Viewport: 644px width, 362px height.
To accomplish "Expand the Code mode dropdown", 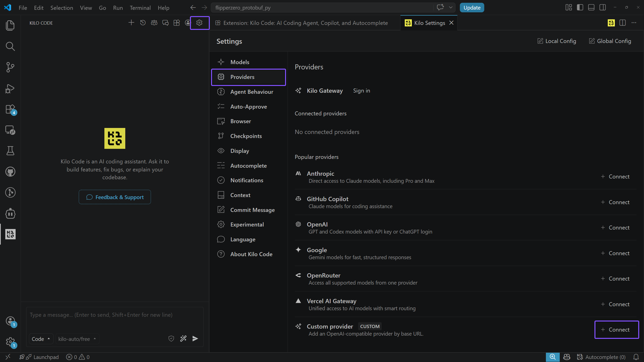I will 41,339.
